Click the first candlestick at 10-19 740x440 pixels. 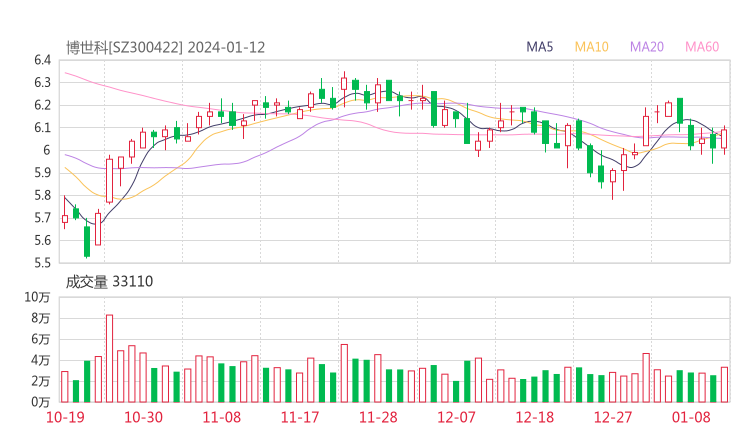(65, 212)
